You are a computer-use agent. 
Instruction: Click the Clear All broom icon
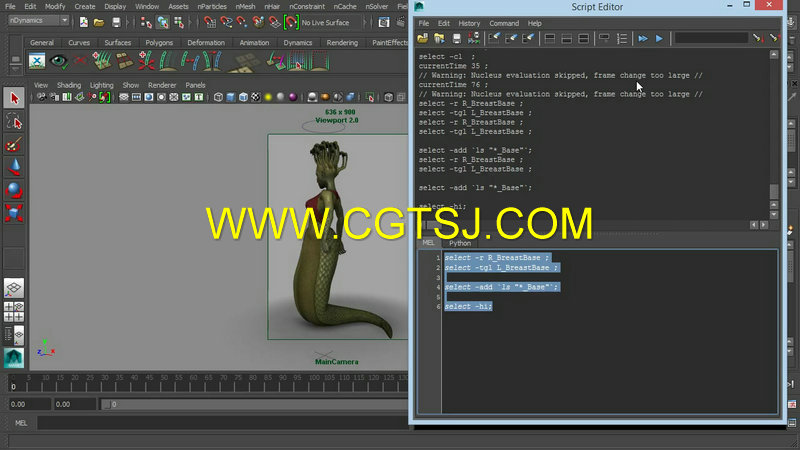coord(528,38)
